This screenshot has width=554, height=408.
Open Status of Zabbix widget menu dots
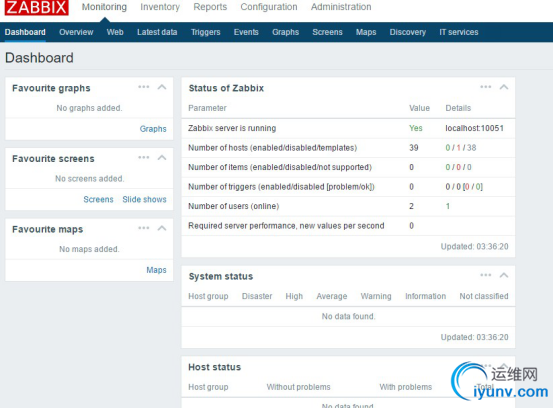[x=485, y=87]
